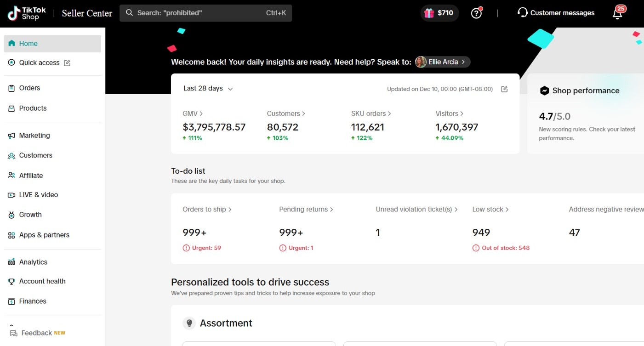
Task: Open Ellie Arcia account manager chip
Action: tap(443, 62)
